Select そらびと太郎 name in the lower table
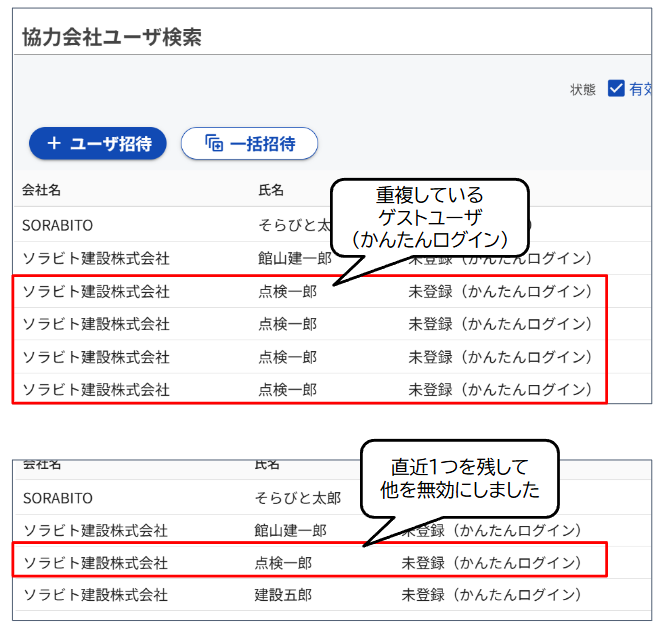663x630 pixels. [x=297, y=498]
